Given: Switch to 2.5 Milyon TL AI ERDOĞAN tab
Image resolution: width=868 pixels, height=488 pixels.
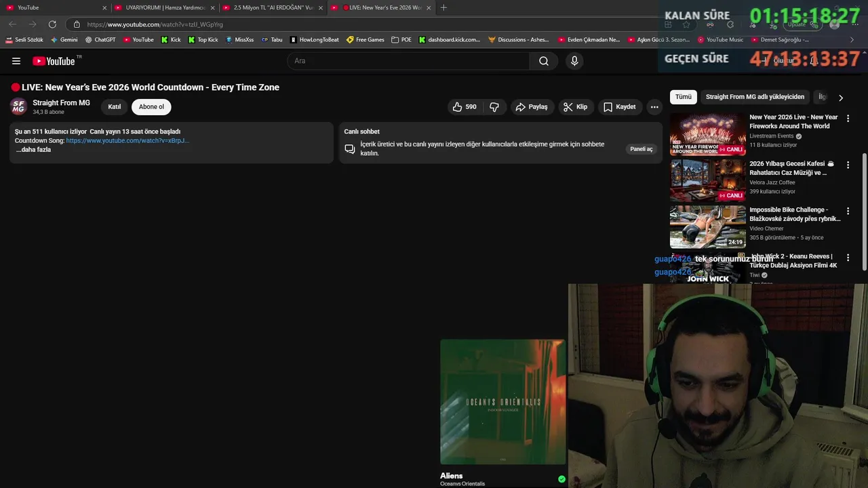Looking at the screenshot, I should click(273, 7).
